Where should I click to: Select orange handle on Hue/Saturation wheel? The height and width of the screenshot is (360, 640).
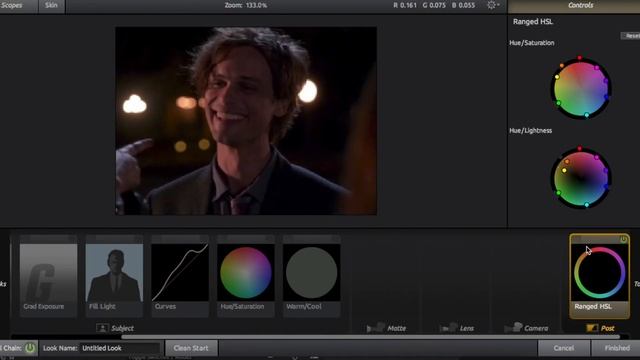562,65
